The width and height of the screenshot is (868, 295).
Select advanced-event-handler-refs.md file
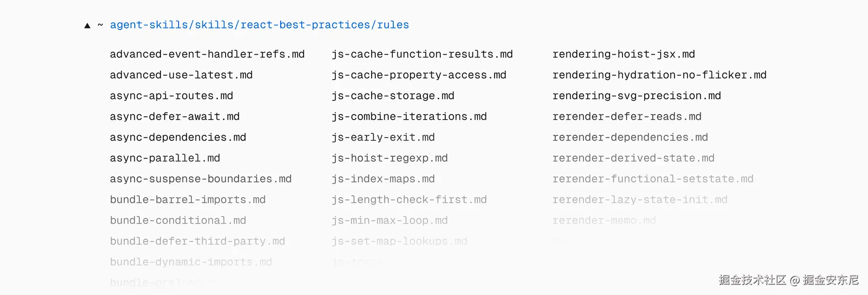[x=207, y=54]
